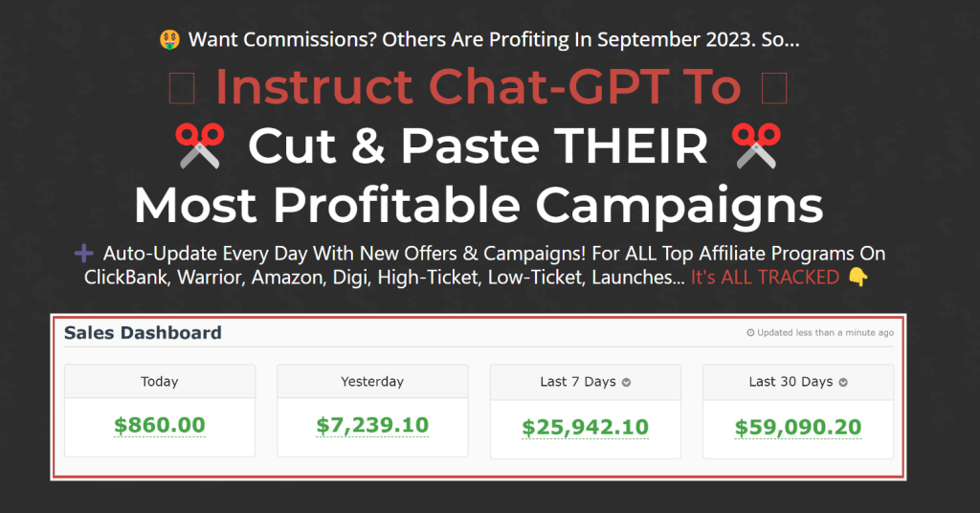Select the Yesterday panel header

(x=372, y=381)
